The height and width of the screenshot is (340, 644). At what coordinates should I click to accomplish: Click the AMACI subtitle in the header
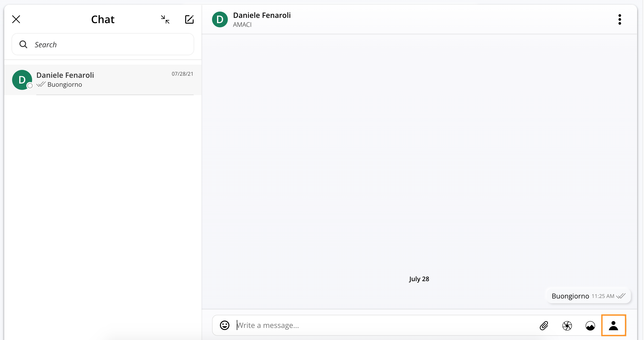[x=242, y=25]
